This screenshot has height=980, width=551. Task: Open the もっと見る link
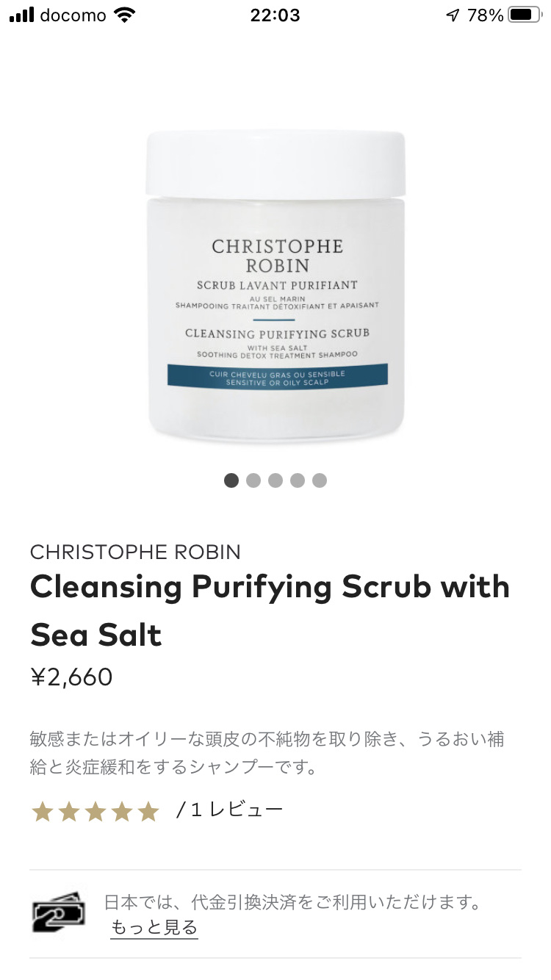154,927
